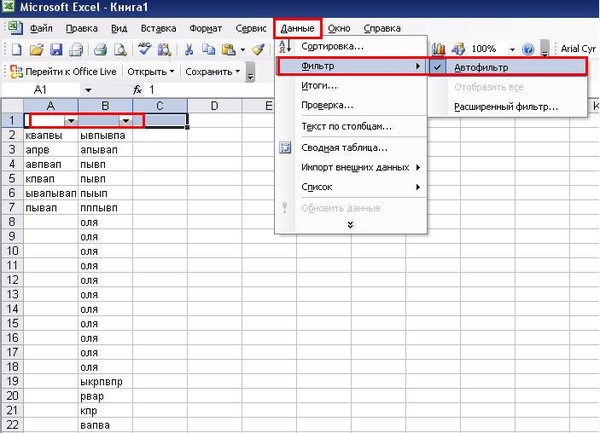Click the Arial Cyr font box

578,49
